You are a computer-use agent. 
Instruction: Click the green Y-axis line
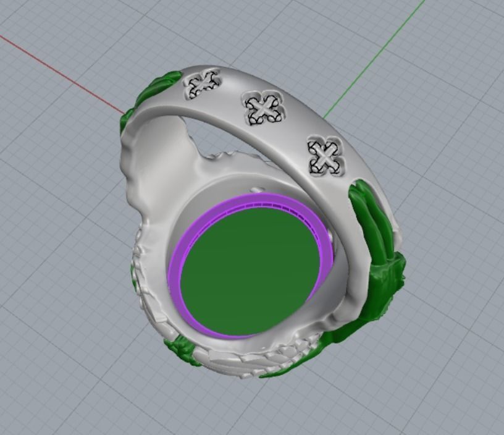pyautogui.click(x=374, y=59)
